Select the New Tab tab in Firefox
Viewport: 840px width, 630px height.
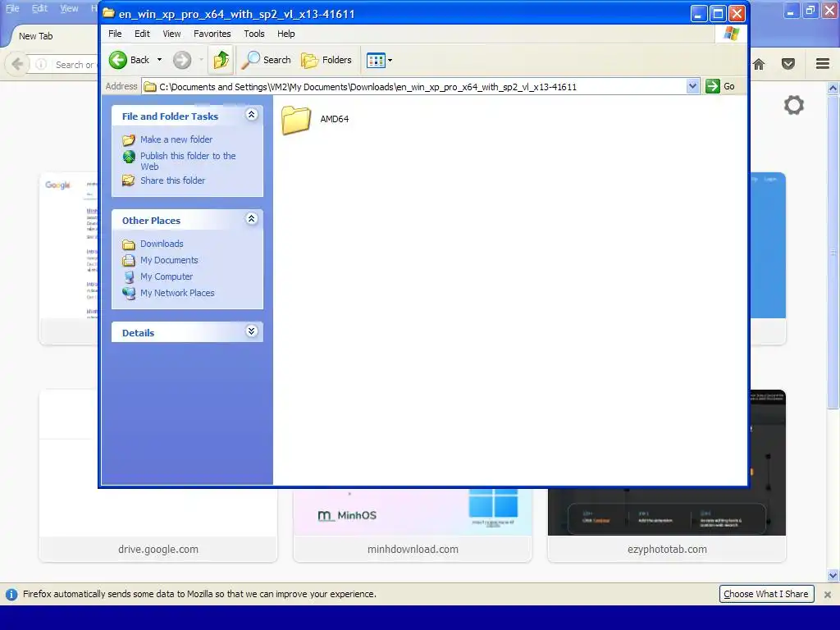[x=35, y=36]
